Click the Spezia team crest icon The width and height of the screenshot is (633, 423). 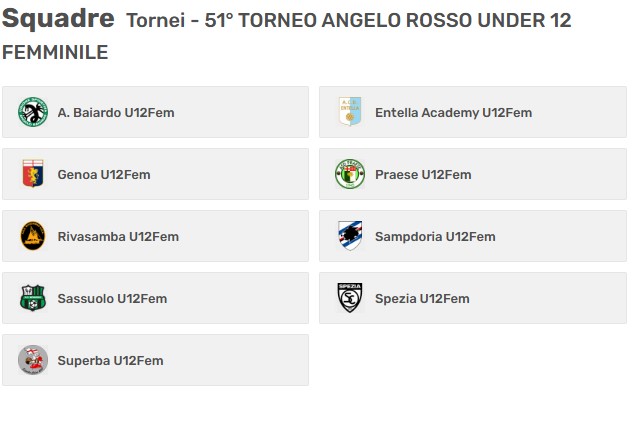point(350,298)
